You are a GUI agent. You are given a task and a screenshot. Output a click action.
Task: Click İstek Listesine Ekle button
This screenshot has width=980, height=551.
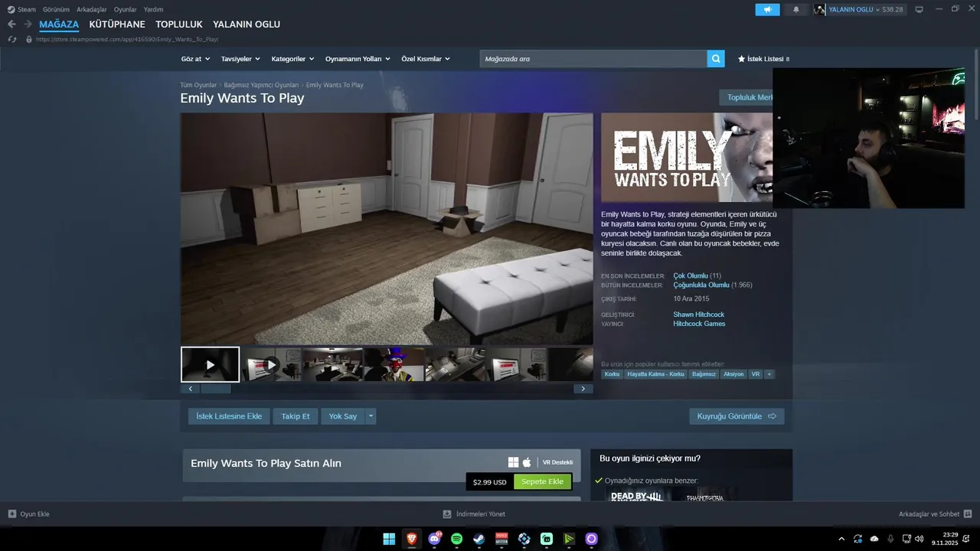(x=229, y=416)
